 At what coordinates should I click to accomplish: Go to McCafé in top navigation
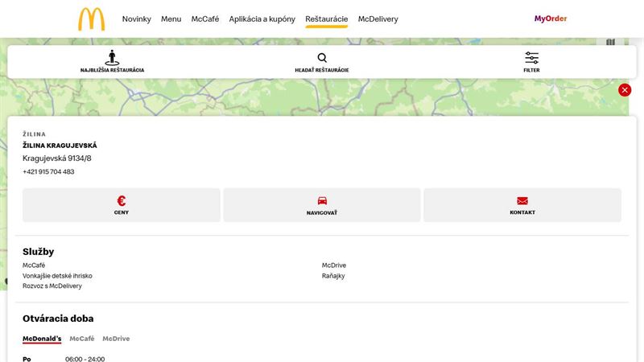[x=205, y=19]
